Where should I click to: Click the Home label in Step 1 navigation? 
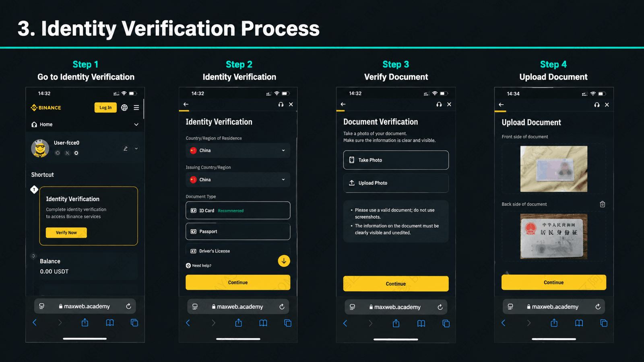[x=46, y=125]
